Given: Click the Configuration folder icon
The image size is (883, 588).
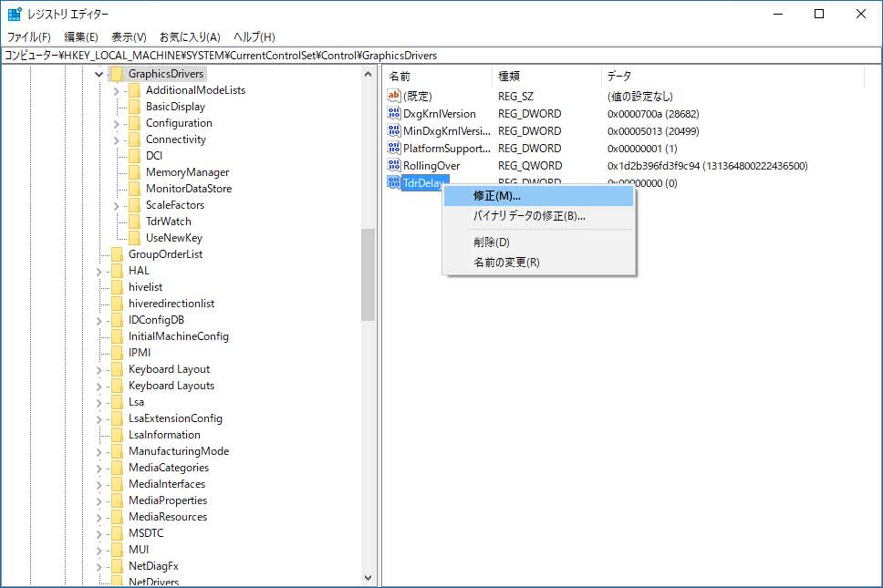Looking at the screenshot, I should (x=134, y=123).
